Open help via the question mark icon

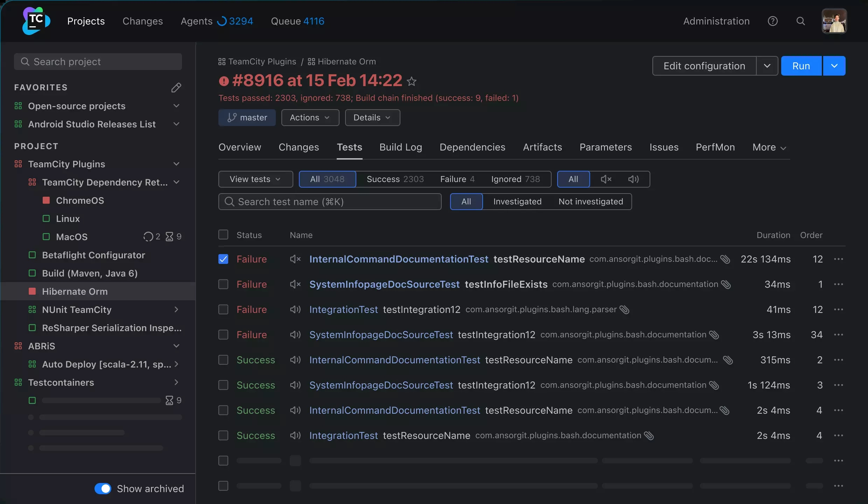tap(773, 21)
